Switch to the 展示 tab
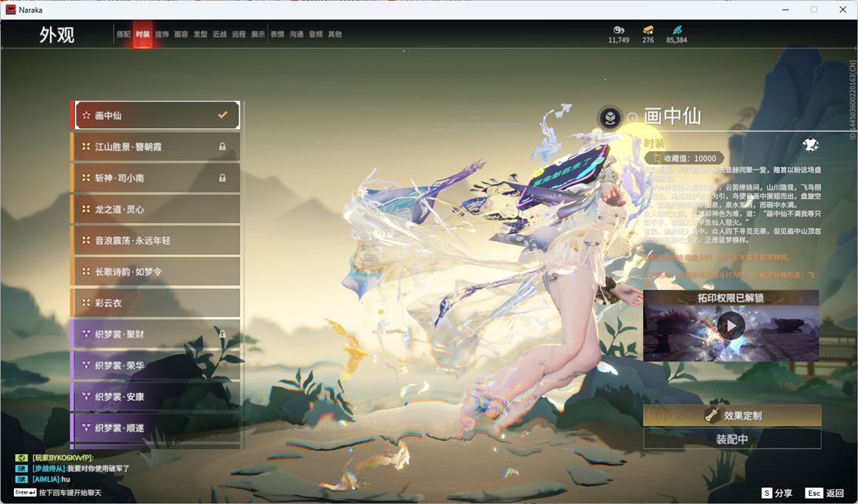This screenshot has width=858, height=504. 258,34
